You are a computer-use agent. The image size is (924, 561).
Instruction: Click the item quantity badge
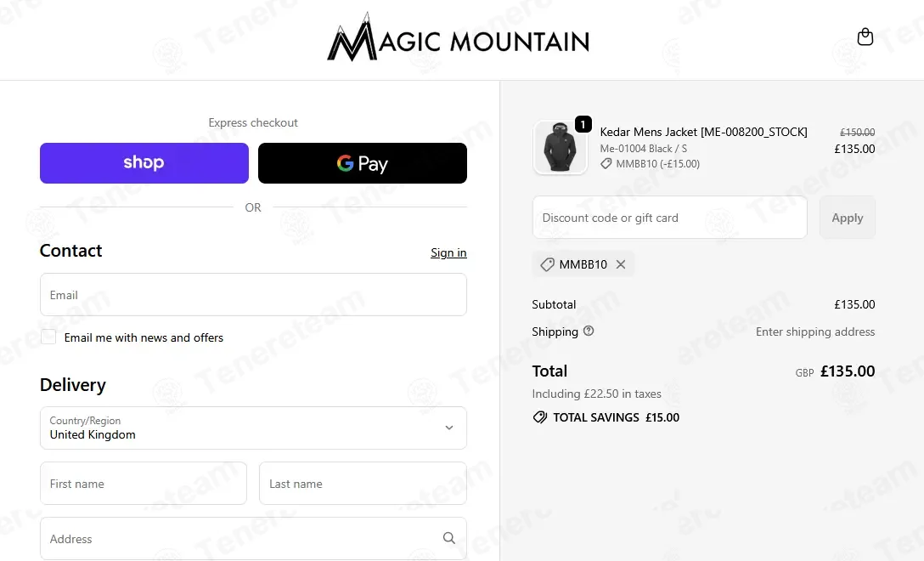(583, 124)
